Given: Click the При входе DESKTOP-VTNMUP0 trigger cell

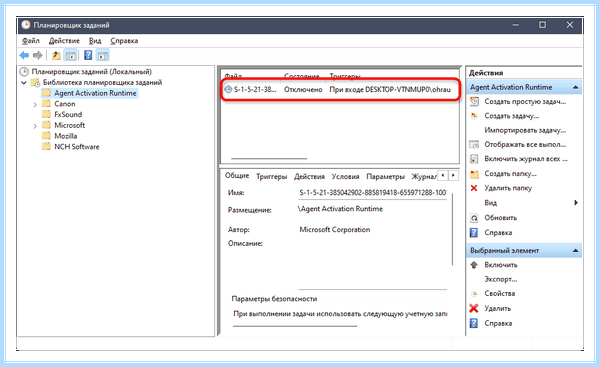Looking at the screenshot, I should pos(390,90).
